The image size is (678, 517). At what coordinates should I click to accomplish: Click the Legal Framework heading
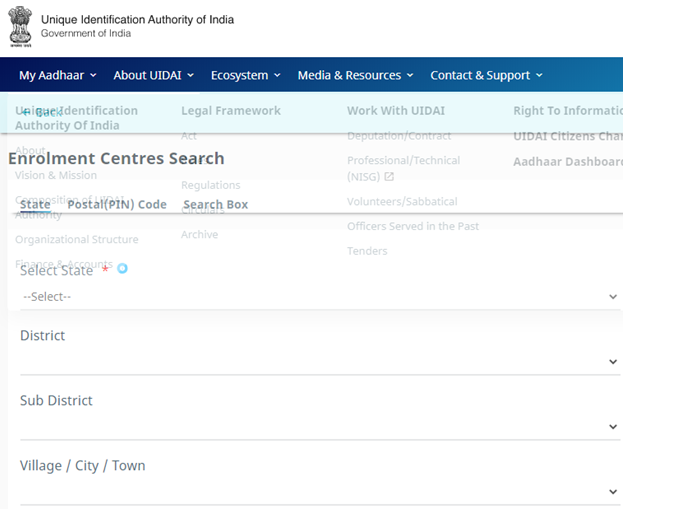point(230,111)
